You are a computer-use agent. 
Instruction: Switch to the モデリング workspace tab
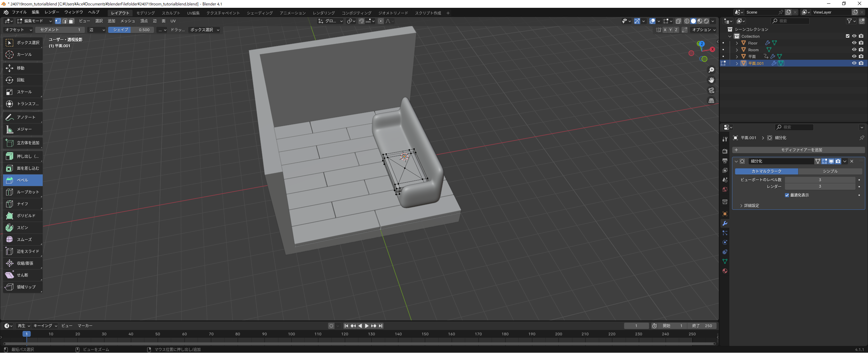pyautogui.click(x=145, y=13)
